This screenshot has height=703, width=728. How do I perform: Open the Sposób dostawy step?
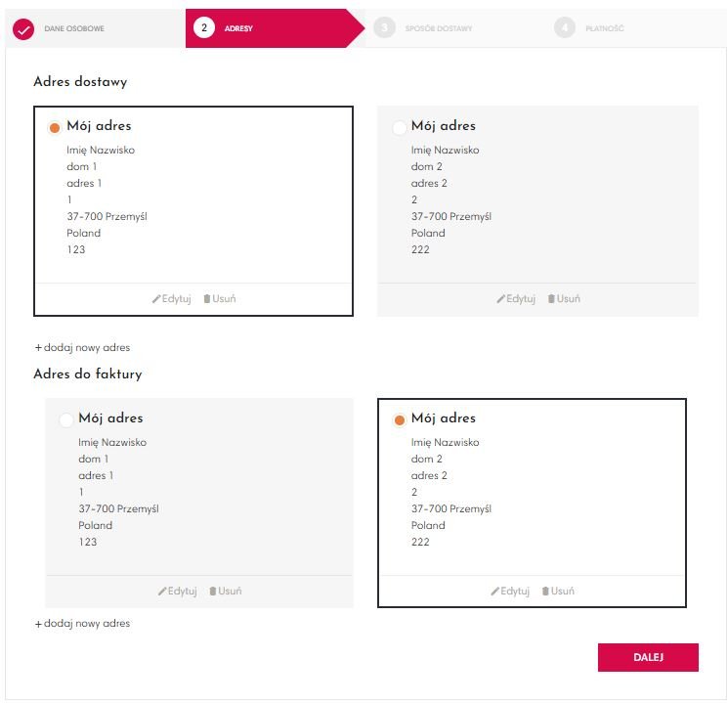click(x=439, y=28)
